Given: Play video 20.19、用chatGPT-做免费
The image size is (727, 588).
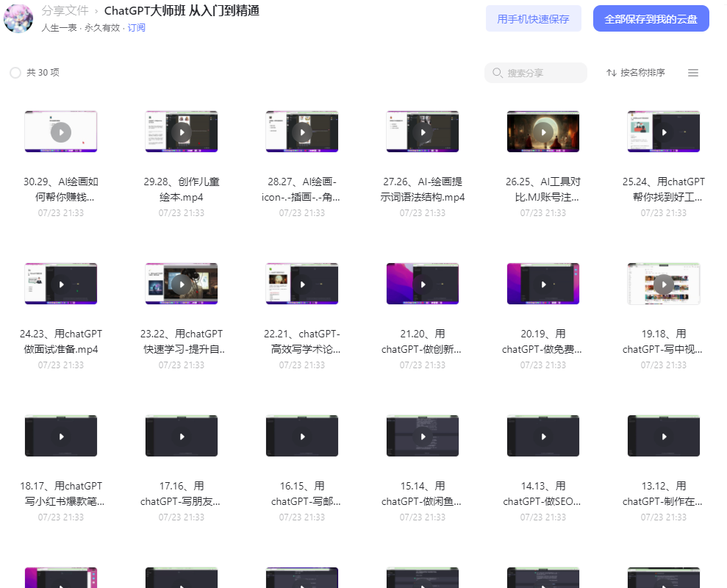Looking at the screenshot, I should 543,284.
